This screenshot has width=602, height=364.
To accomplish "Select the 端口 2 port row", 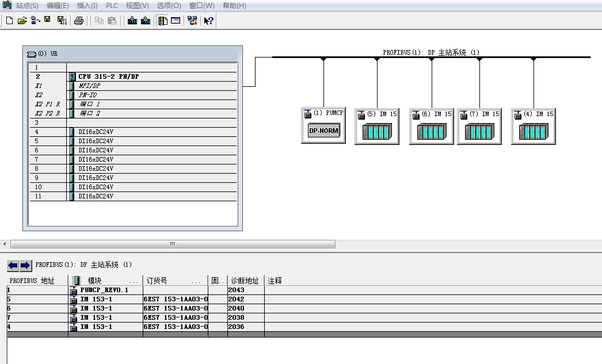I will 133,113.
